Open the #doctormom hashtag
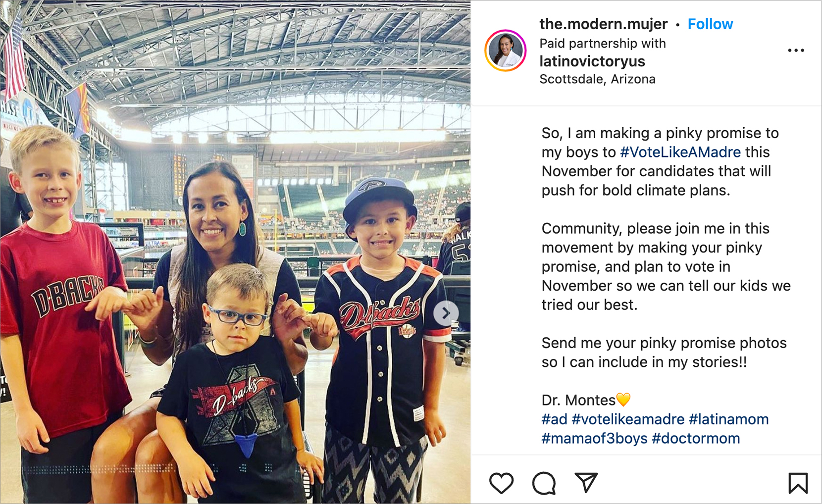 point(696,439)
